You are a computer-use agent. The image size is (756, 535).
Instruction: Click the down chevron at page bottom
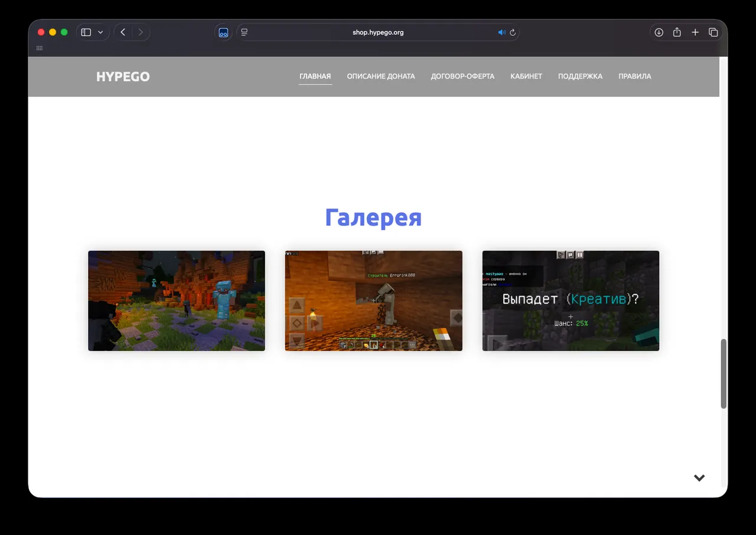699,478
